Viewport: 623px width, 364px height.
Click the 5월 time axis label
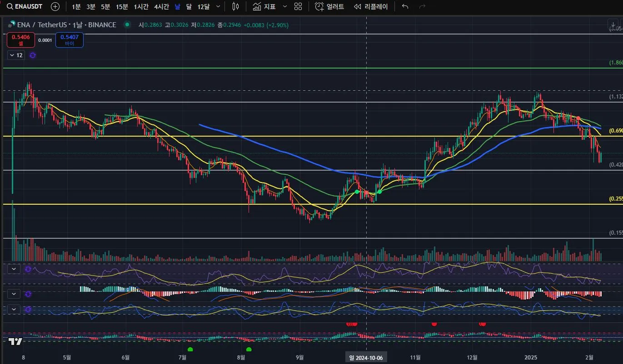click(x=67, y=358)
